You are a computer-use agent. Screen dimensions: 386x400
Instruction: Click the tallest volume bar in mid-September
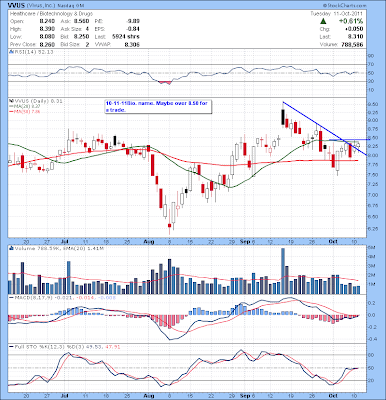pos(283,271)
